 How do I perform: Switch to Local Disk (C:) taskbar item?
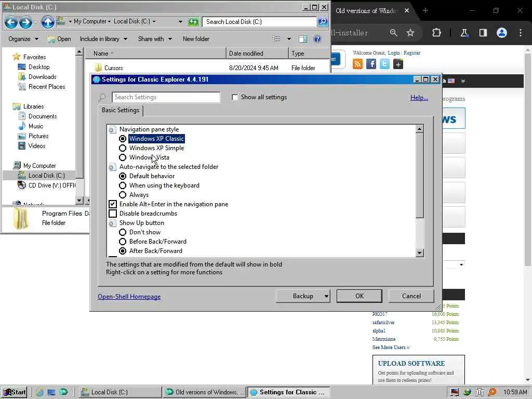121,392
